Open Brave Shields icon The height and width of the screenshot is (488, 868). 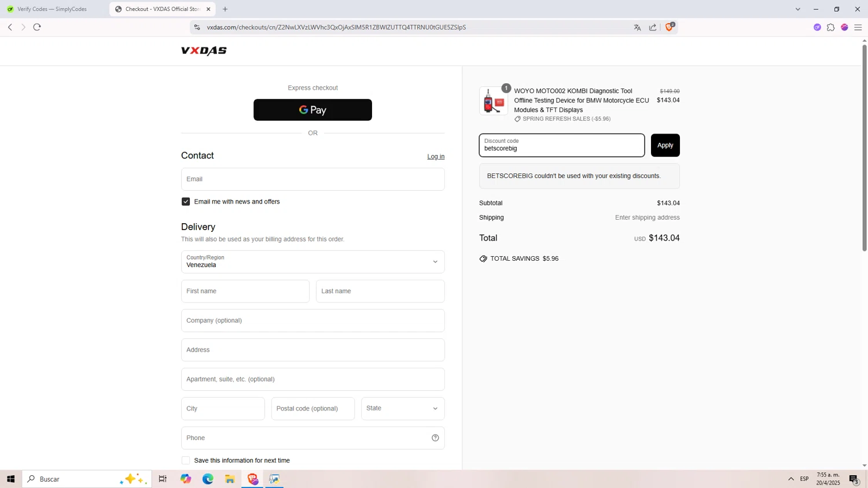coord(670,27)
